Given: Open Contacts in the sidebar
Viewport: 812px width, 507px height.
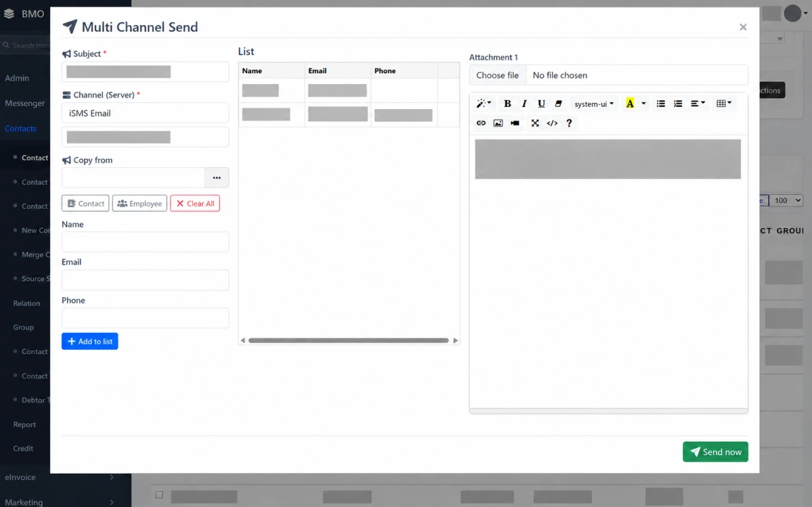Looking at the screenshot, I should coord(20,128).
